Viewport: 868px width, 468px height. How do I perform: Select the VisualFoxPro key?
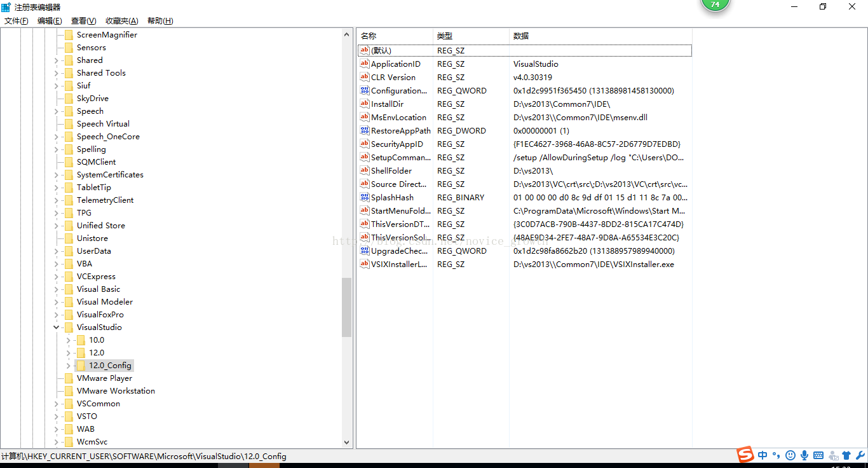[x=100, y=315]
